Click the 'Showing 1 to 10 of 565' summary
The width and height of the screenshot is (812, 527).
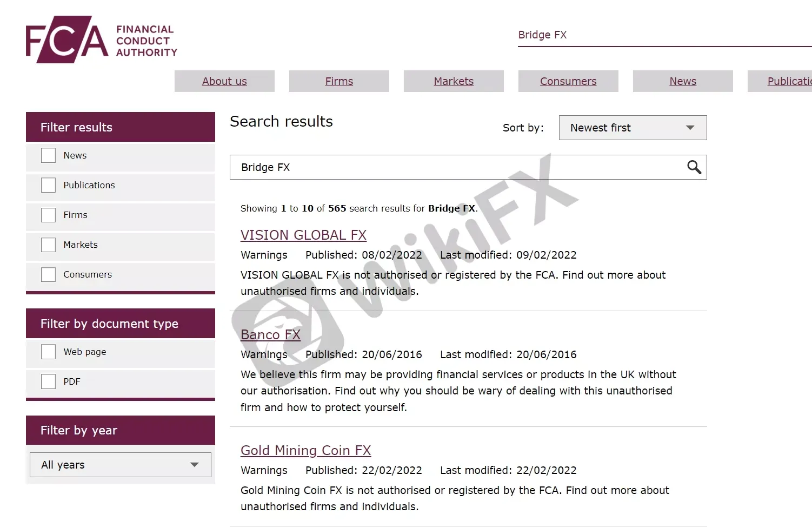click(359, 208)
